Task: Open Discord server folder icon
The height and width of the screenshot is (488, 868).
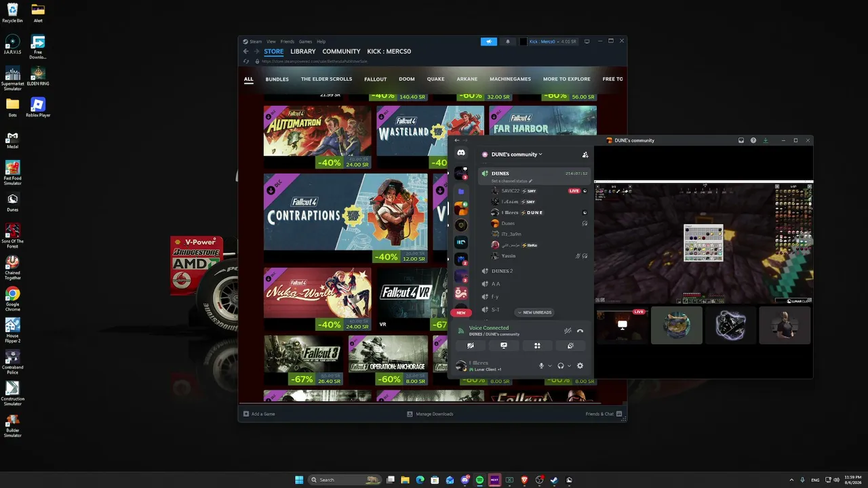Action: point(461,191)
